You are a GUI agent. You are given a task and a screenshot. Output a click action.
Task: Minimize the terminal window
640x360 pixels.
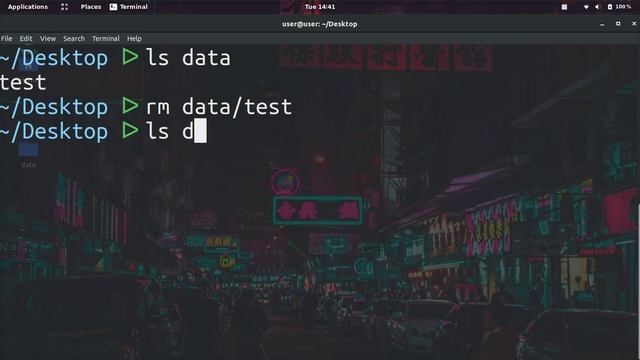click(602, 24)
